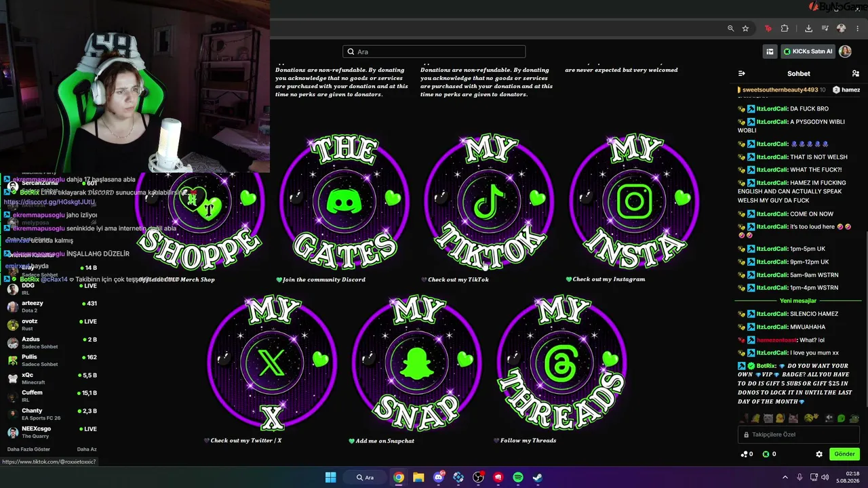Open the Chrome profile avatar
868x488 pixels.
(x=842, y=28)
